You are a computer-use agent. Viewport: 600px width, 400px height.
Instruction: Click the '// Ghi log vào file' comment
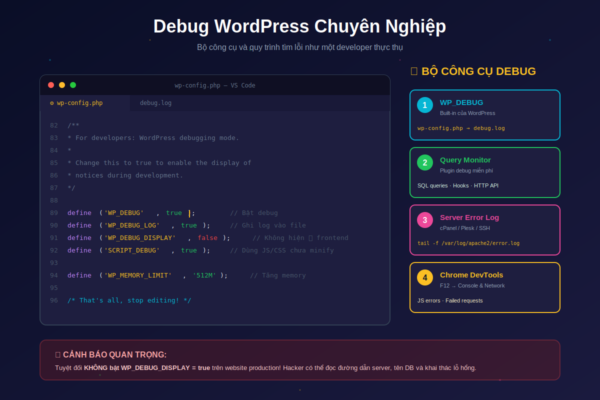268,225
